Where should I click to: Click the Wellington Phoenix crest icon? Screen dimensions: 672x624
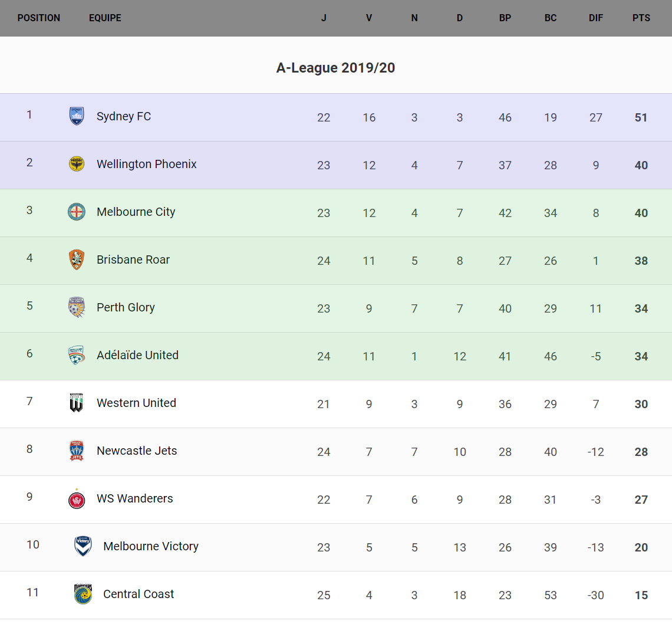pyautogui.click(x=77, y=164)
